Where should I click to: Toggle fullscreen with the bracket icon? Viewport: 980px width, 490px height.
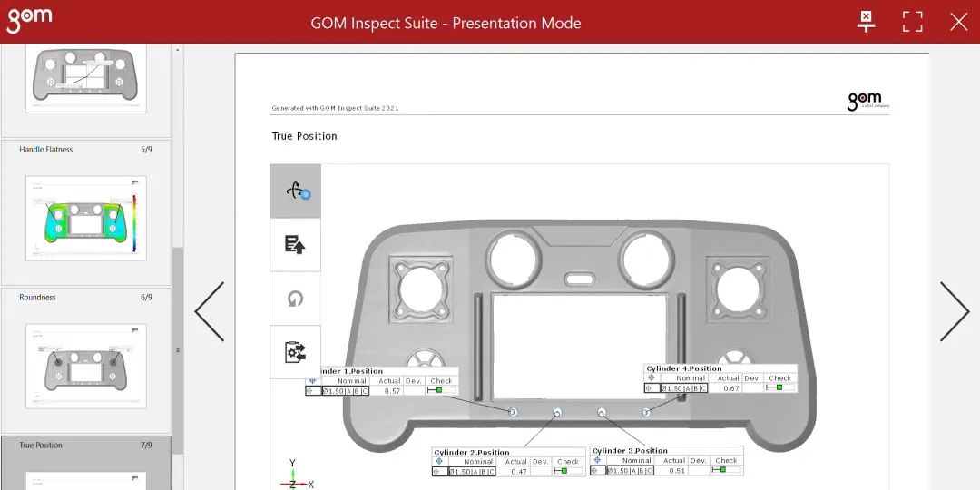tap(913, 22)
